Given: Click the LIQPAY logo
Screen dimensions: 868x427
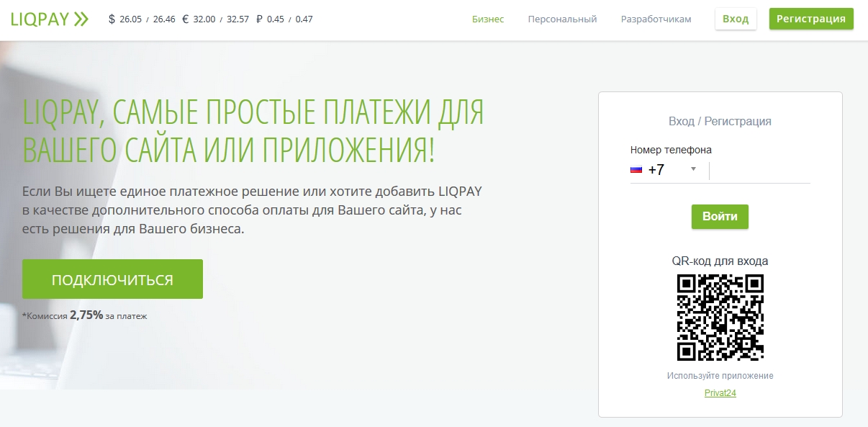Looking at the screenshot, I should [x=50, y=19].
